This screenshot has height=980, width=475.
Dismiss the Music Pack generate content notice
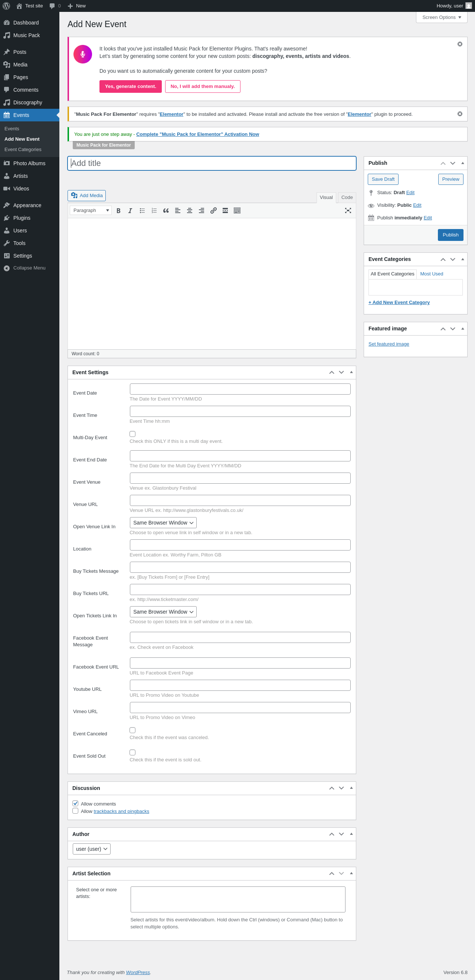[460, 44]
